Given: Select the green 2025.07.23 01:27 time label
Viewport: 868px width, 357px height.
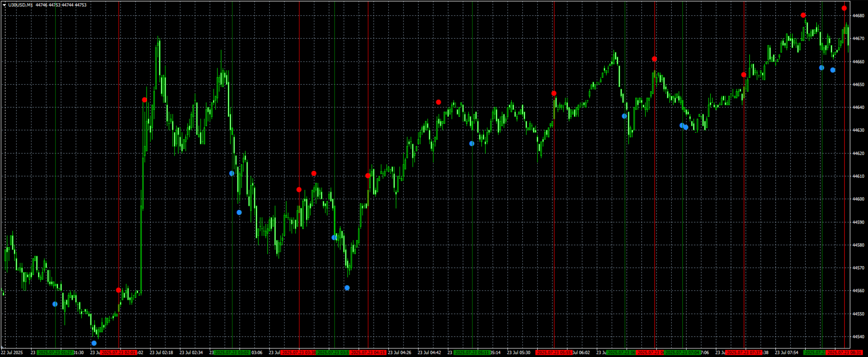Looking at the screenshot, I should [x=55, y=353].
